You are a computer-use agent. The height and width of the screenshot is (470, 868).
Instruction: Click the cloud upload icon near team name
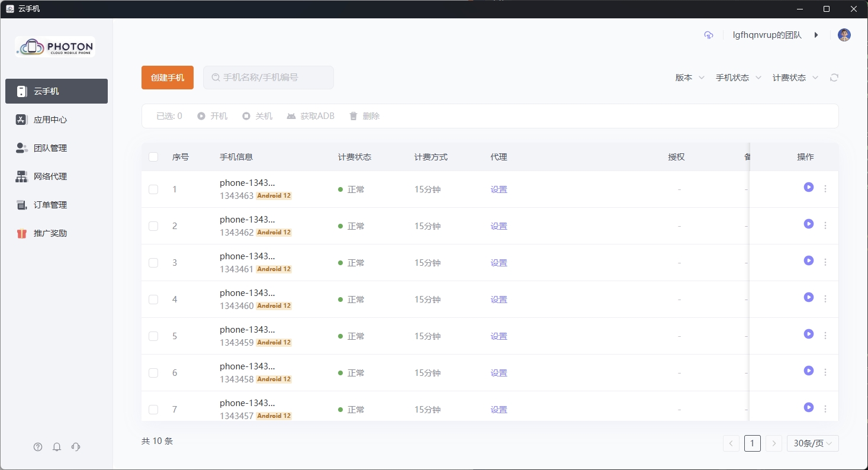pyautogui.click(x=708, y=35)
